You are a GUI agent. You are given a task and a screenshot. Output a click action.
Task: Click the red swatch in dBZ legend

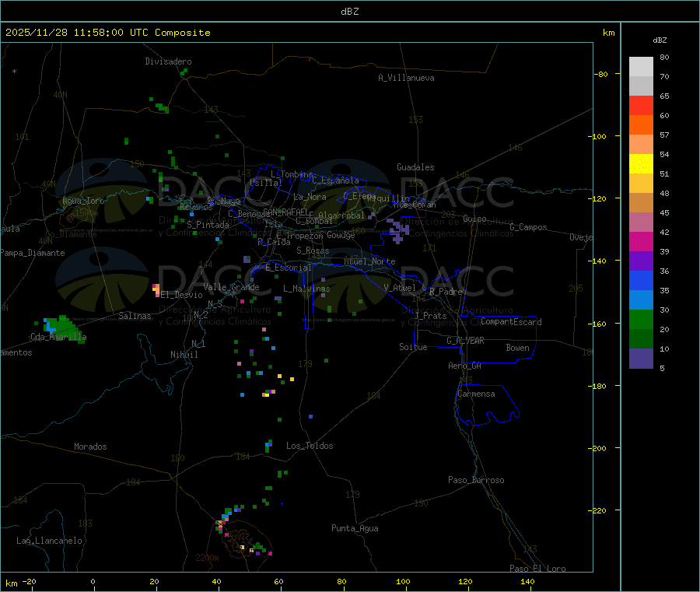[x=641, y=105]
